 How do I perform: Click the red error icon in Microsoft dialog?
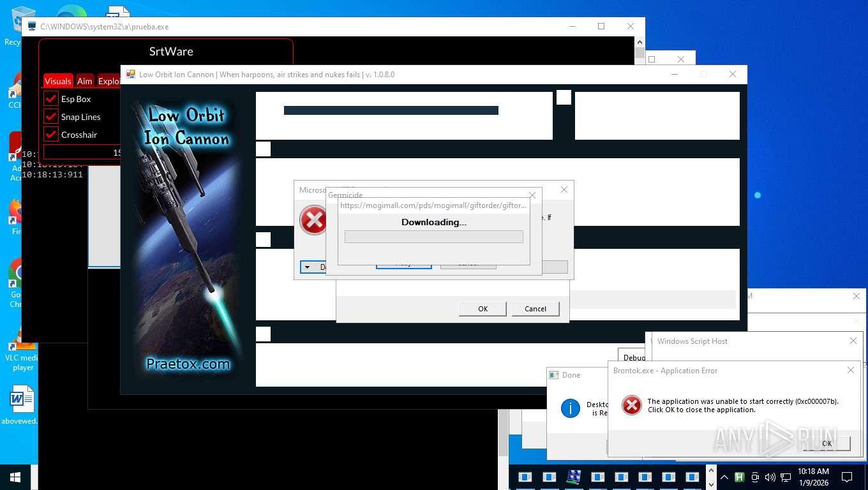[313, 221]
